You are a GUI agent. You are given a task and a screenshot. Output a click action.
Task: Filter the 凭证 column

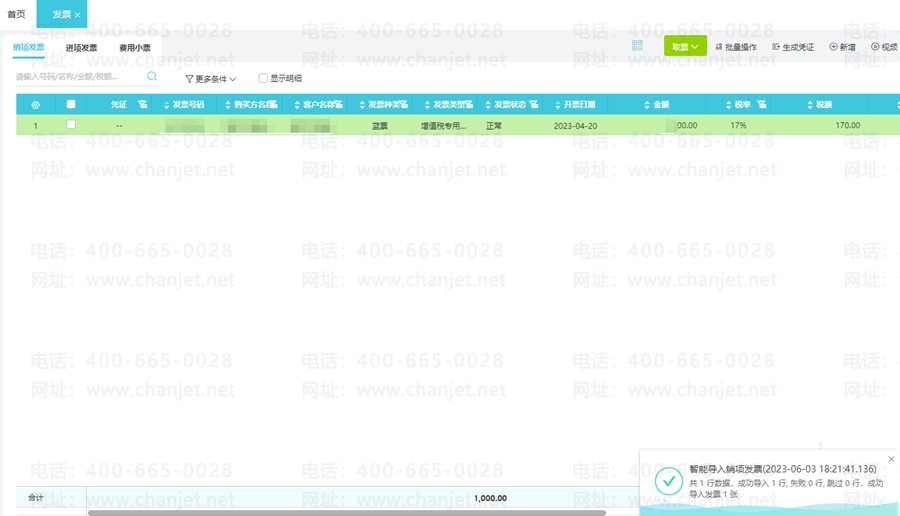pos(142,104)
